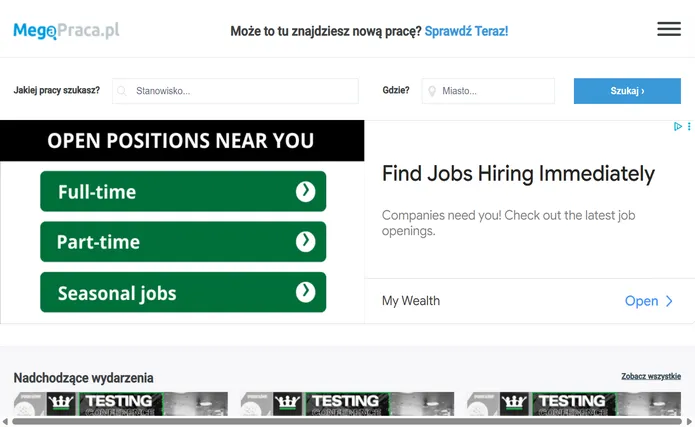695x427 pixels.
Task: Click the Full-time arrow icon
Action: (306, 191)
